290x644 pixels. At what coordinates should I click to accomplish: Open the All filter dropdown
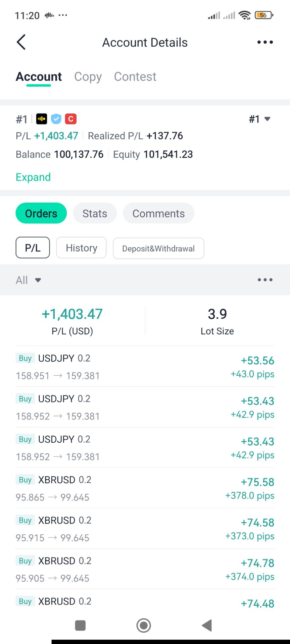click(28, 280)
